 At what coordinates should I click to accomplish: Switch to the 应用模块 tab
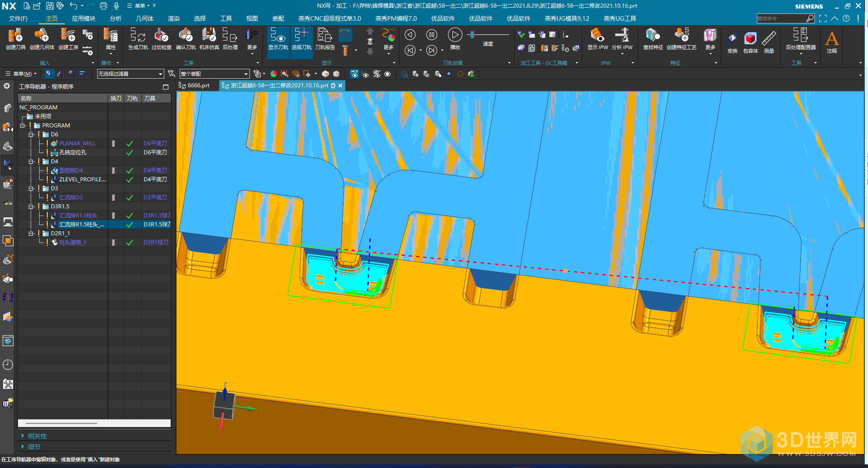coord(84,18)
